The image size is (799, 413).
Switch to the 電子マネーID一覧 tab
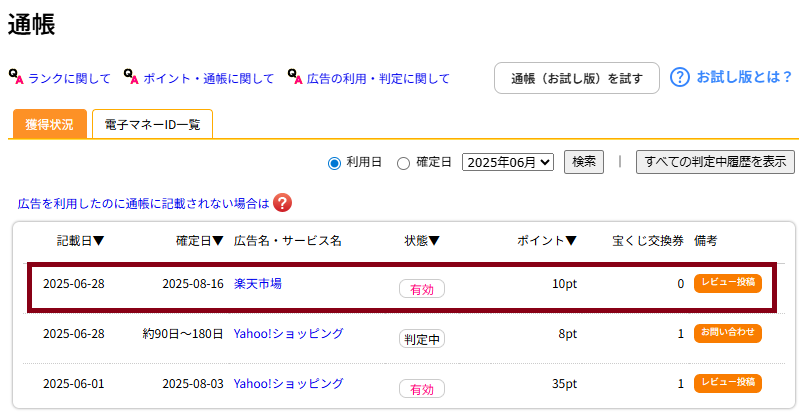[x=152, y=124]
